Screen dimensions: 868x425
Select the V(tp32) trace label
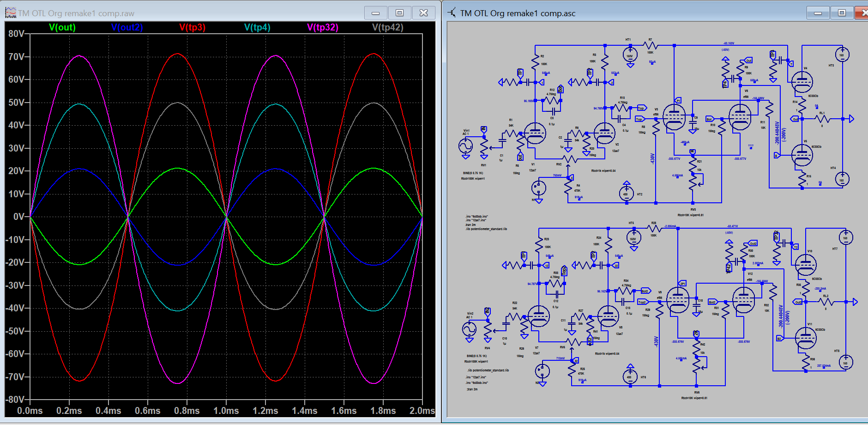[x=323, y=27]
